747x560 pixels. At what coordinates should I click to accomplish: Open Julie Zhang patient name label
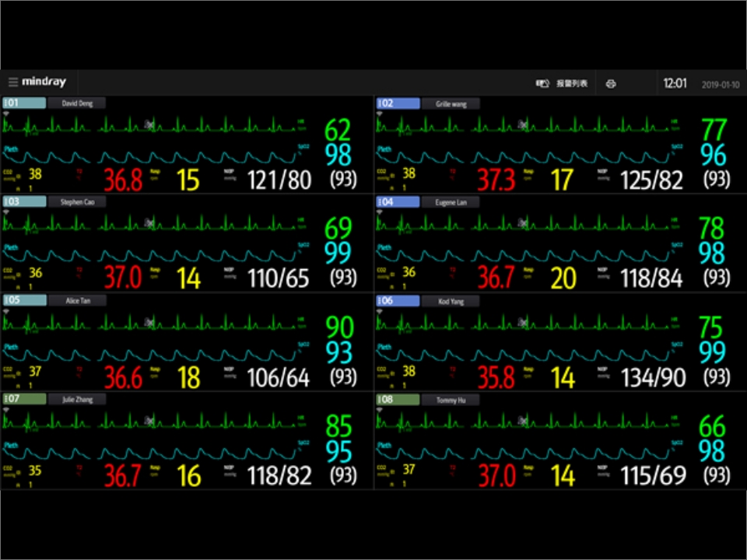pyautogui.click(x=76, y=400)
